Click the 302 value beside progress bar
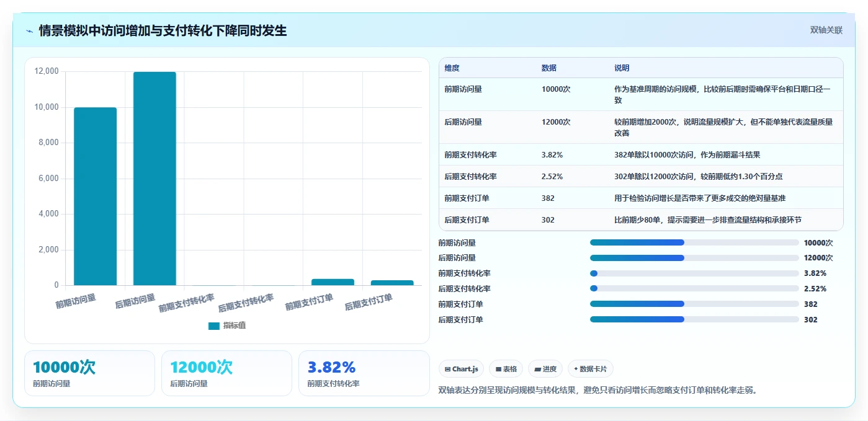The height and width of the screenshot is (421, 868). point(810,320)
